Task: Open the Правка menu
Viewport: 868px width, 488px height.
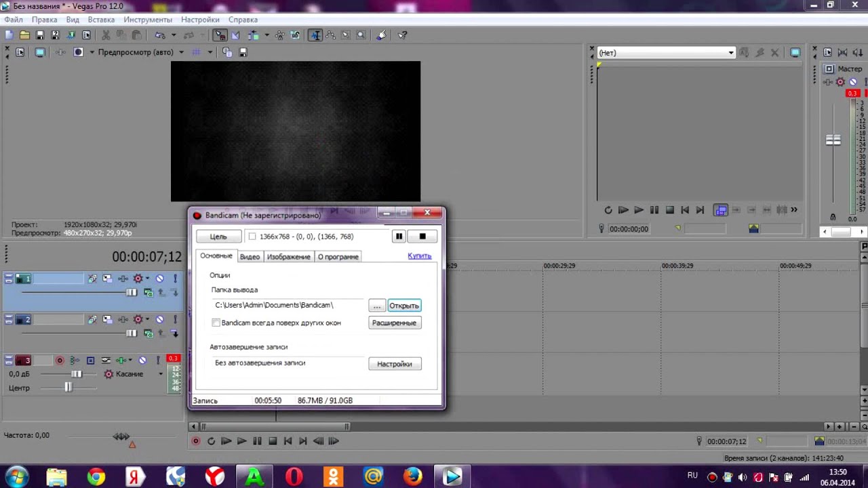Action: [x=44, y=20]
